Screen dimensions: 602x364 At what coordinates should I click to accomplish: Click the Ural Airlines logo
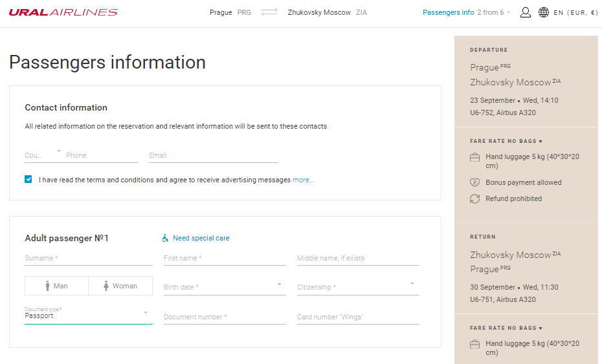63,12
